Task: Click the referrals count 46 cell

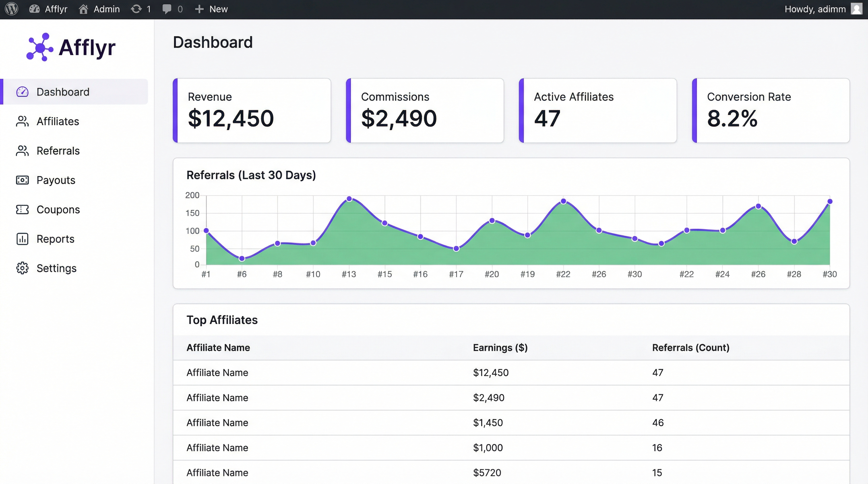Action: (658, 423)
